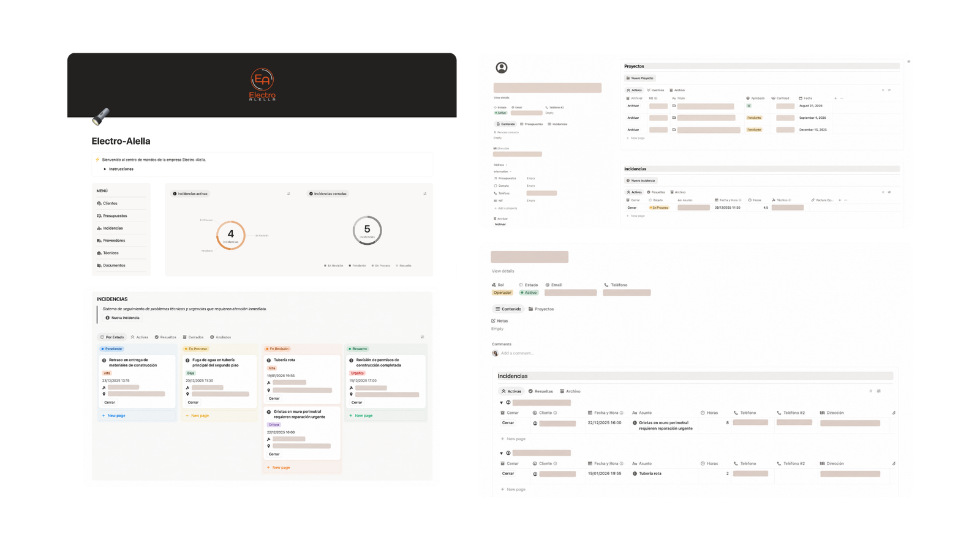Click the Urgente priority tag
The image size is (980, 551).
click(358, 373)
